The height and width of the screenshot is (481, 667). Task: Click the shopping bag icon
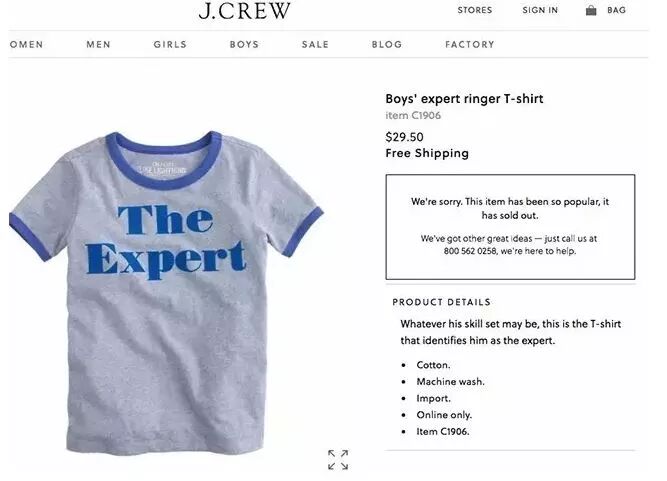[x=591, y=10]
